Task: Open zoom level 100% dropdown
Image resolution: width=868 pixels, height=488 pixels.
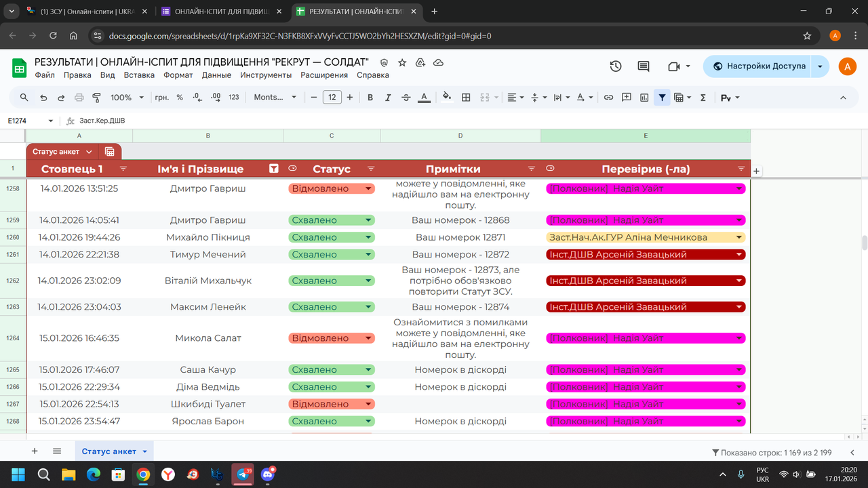Action: point(127,98)
